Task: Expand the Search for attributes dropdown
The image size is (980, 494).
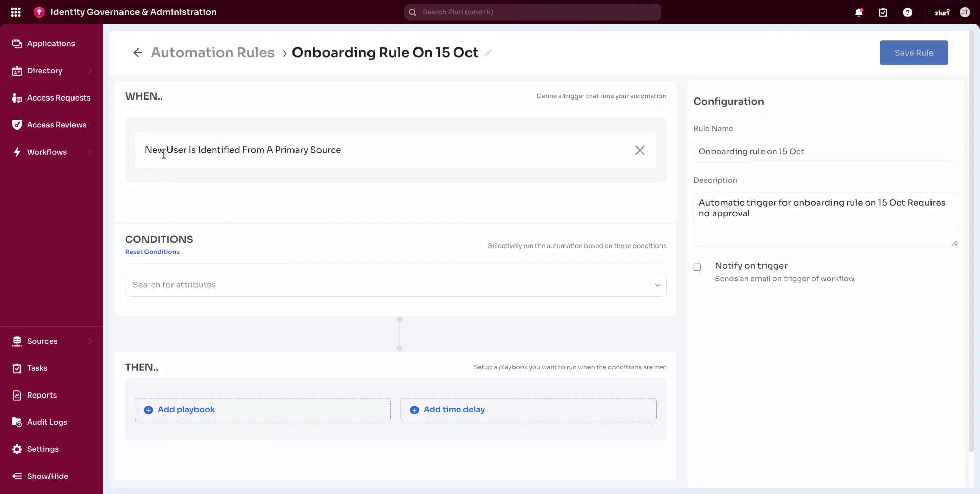Action: (657, 285)
